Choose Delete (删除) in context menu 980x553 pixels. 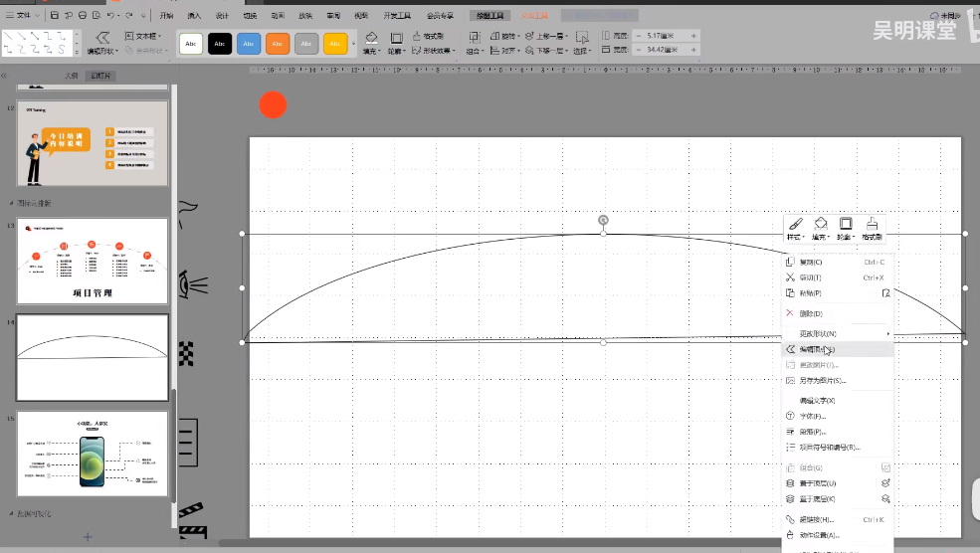838,313
